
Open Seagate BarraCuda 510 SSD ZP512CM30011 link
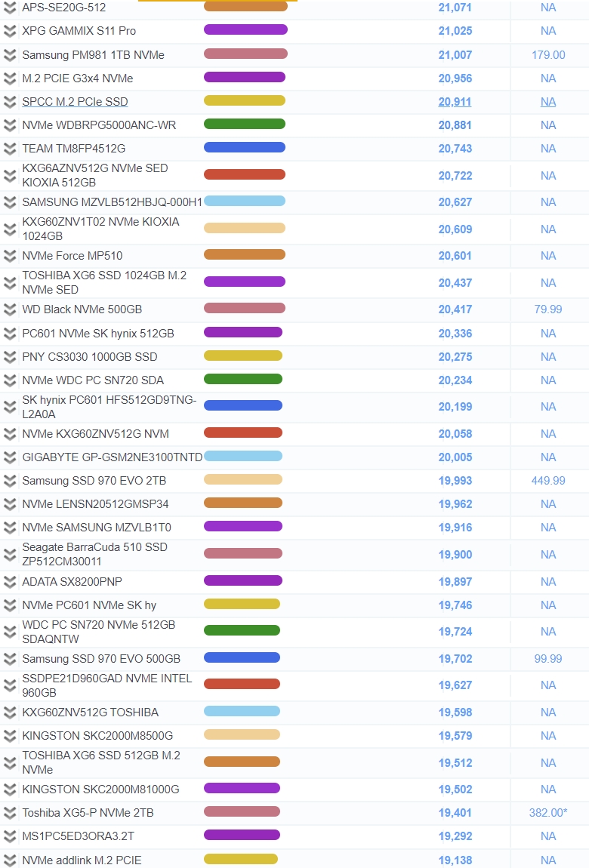click(94, 554)
